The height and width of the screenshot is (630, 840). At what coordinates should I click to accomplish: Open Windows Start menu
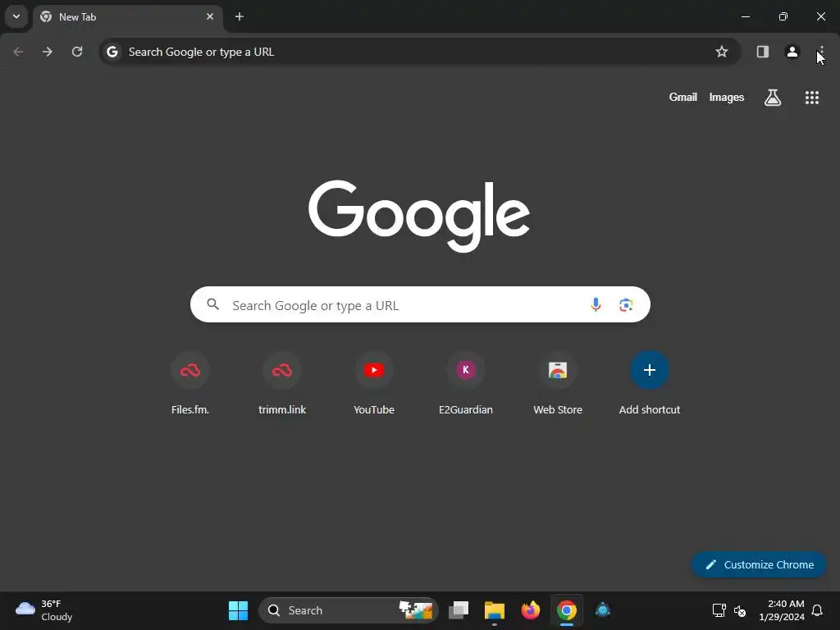point(238,610)
